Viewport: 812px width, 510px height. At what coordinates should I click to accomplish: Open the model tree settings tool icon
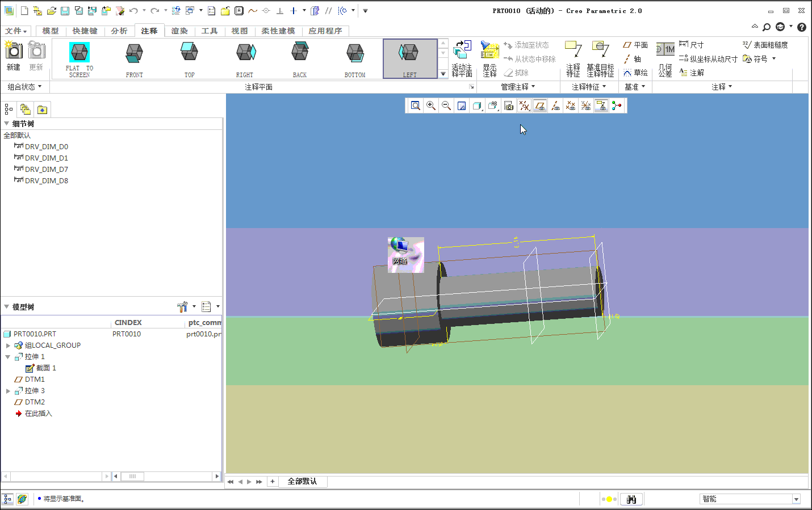click(182, 307)
